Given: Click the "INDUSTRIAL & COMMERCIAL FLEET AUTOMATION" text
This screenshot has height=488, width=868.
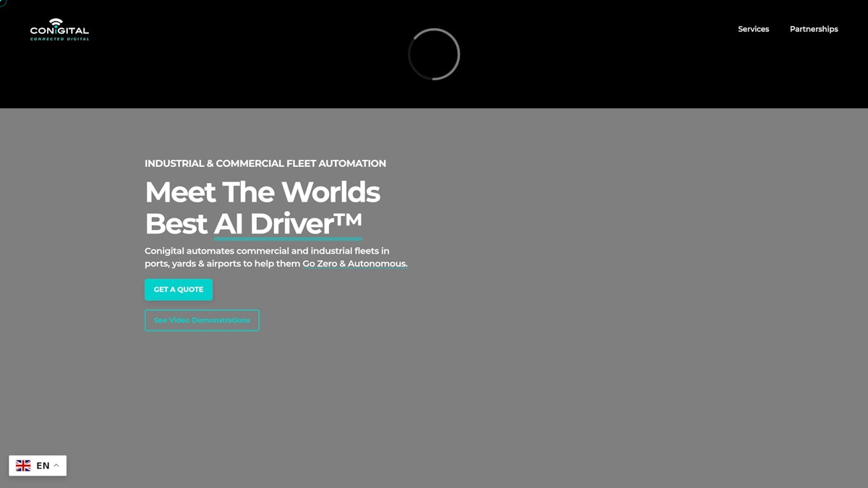Looking at the screenshot, I should pos(265,163).
